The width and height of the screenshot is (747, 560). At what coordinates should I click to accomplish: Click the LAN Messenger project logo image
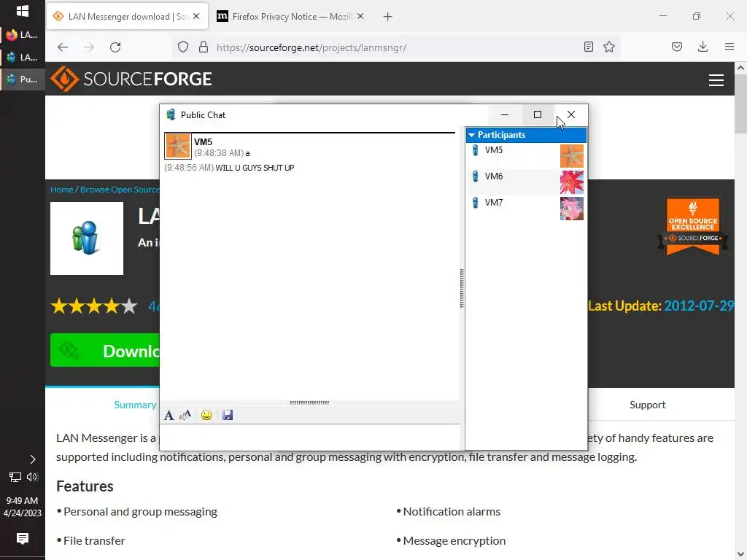click(87, 238)
